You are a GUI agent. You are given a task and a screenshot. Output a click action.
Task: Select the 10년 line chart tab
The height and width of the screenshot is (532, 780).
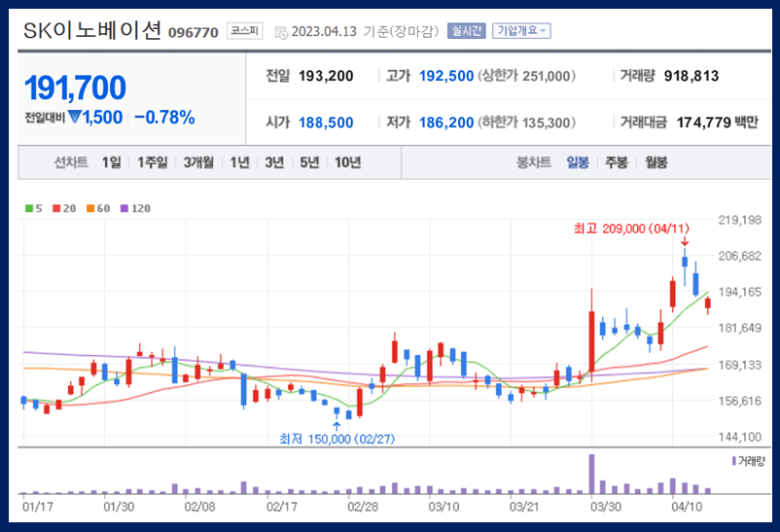click(x=348, y=162)
